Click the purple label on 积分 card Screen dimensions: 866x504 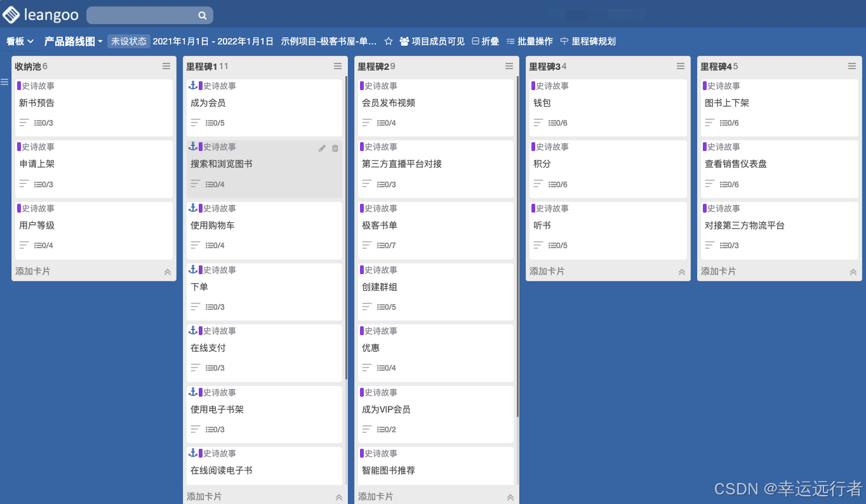(533, 147)
